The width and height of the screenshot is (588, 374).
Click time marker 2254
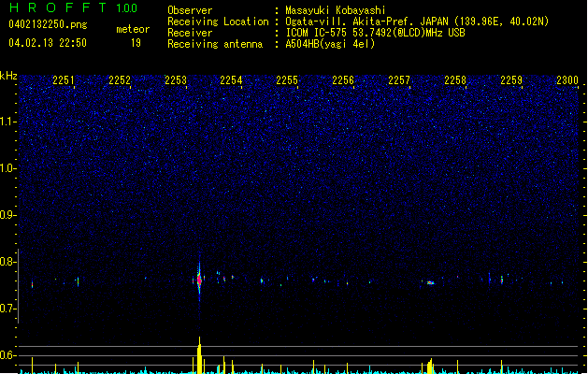pyautogui.click(x=231, y=80)
